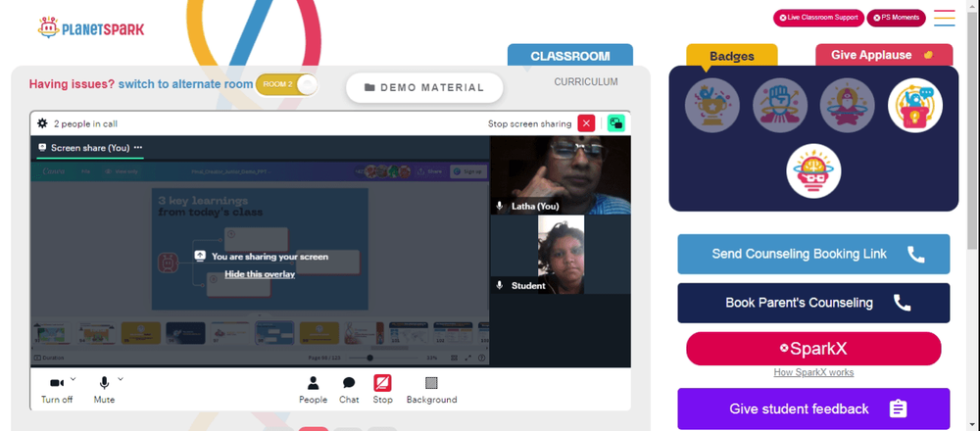Select the Student video tile
Viewport: 980px width, 431px height.
tap(560, 255)
